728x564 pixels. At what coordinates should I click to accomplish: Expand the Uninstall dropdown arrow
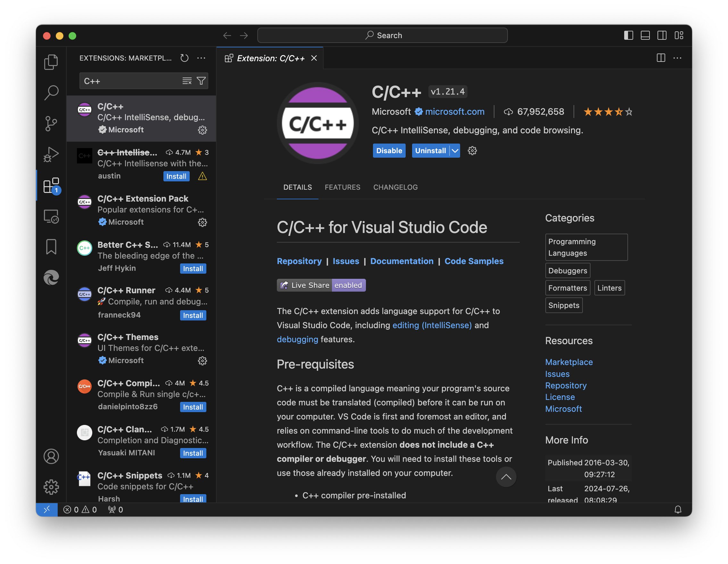coord(455,151)
